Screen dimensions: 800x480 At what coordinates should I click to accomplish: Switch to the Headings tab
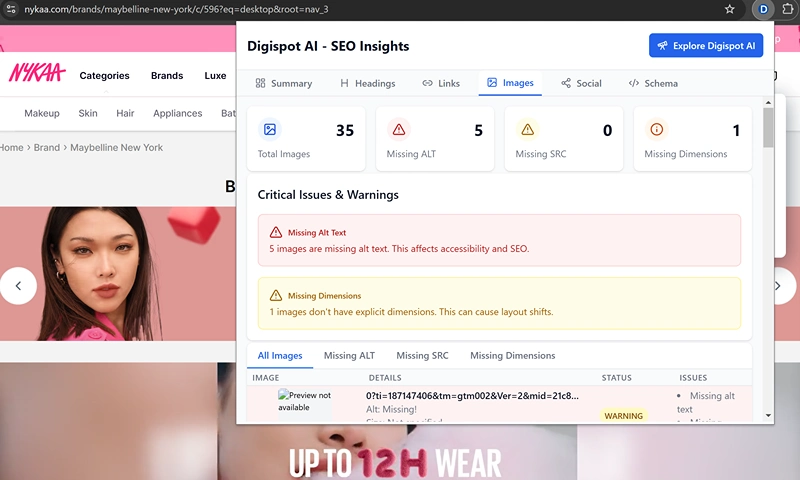coord(368,83)
